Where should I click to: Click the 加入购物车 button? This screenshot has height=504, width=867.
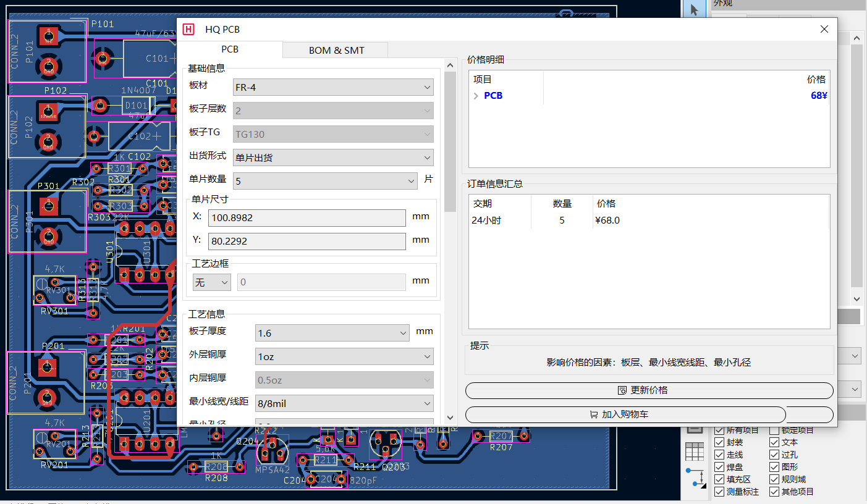[x=625, y=414]
